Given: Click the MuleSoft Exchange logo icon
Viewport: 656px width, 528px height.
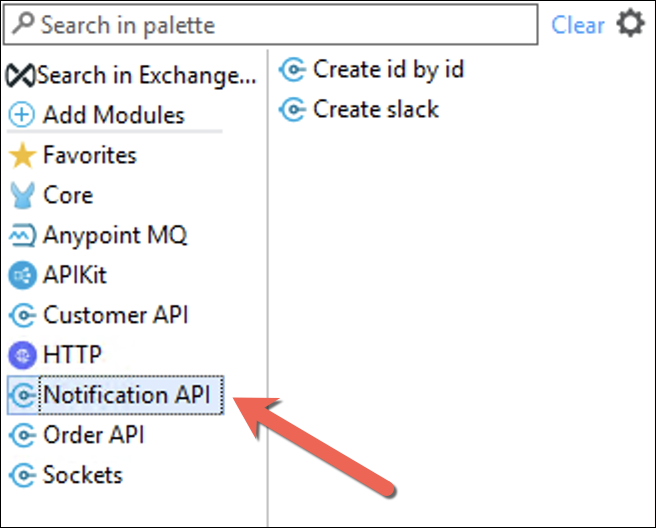Looking at the screenshot, I should tap(20, 76).
